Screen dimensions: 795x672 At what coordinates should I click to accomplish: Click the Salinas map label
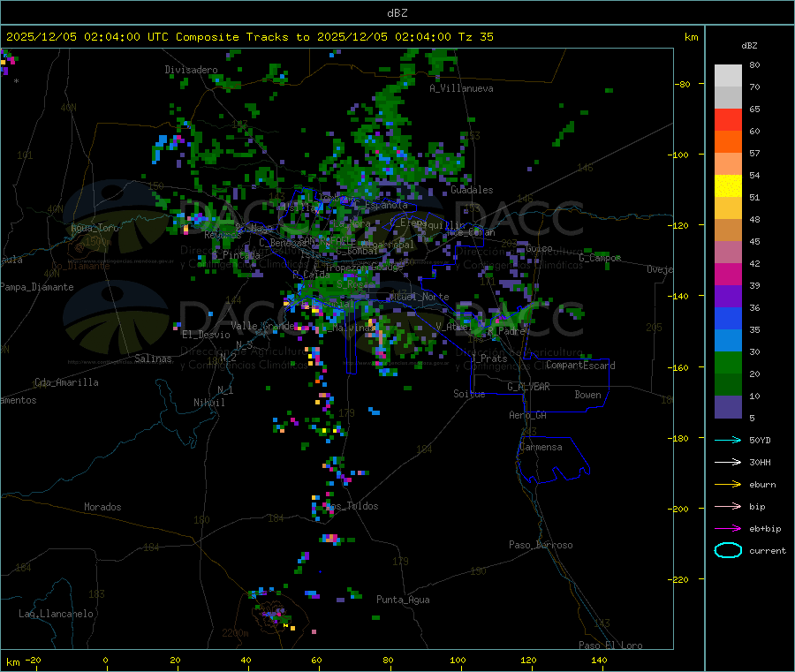[153, 359]
